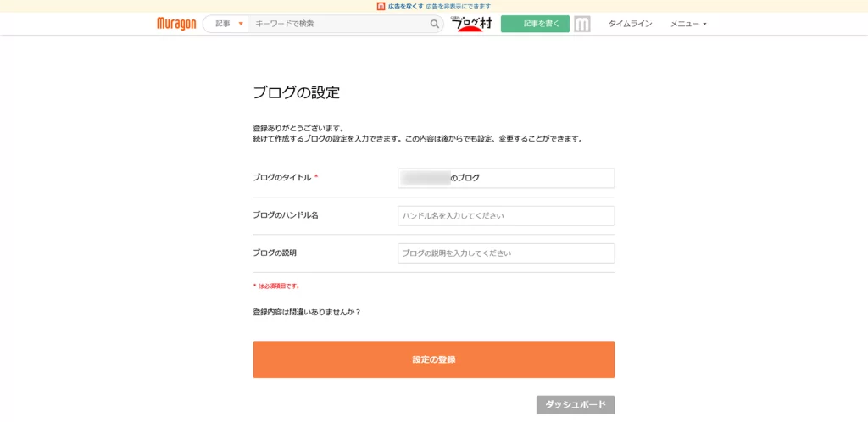Click the 広告を非表示にできます text link
Screen dimensions: 868x422
click(458, 6)
